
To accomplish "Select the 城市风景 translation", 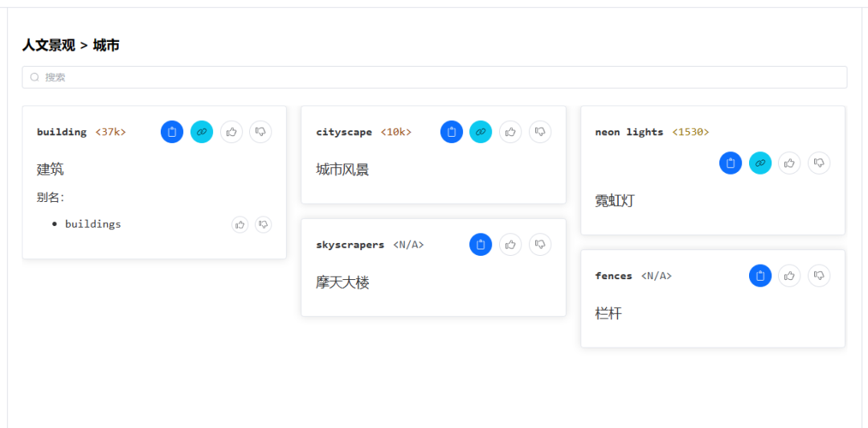I will click(342, 169).
